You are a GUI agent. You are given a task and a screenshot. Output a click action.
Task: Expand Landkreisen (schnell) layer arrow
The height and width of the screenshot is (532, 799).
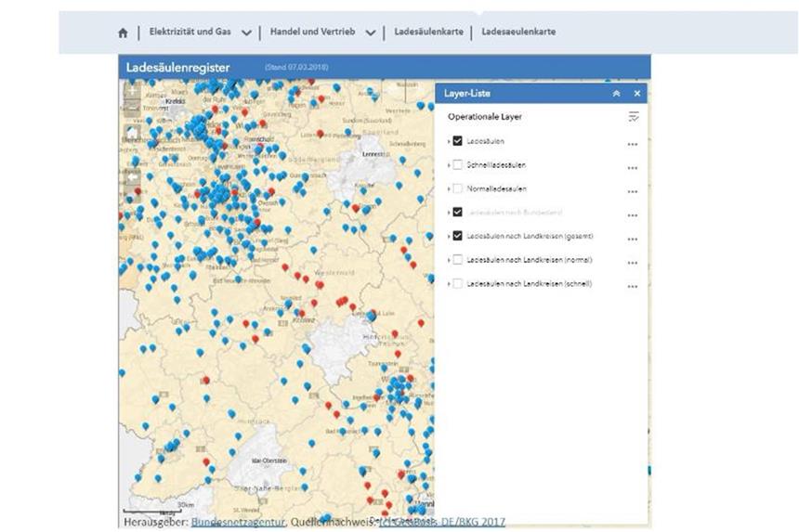(x=449, y=284)
